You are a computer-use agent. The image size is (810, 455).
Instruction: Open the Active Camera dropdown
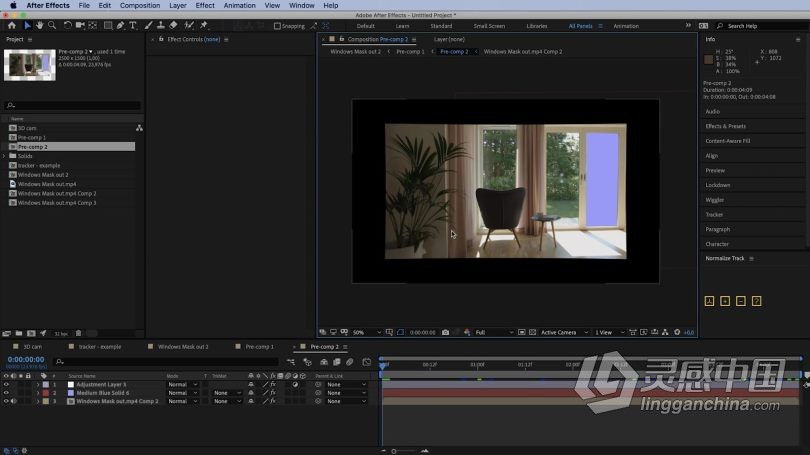[x=564, y=333]
